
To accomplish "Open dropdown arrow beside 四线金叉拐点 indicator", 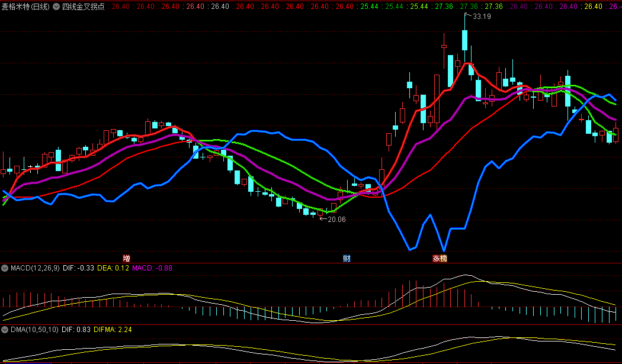I will point(56,7).
